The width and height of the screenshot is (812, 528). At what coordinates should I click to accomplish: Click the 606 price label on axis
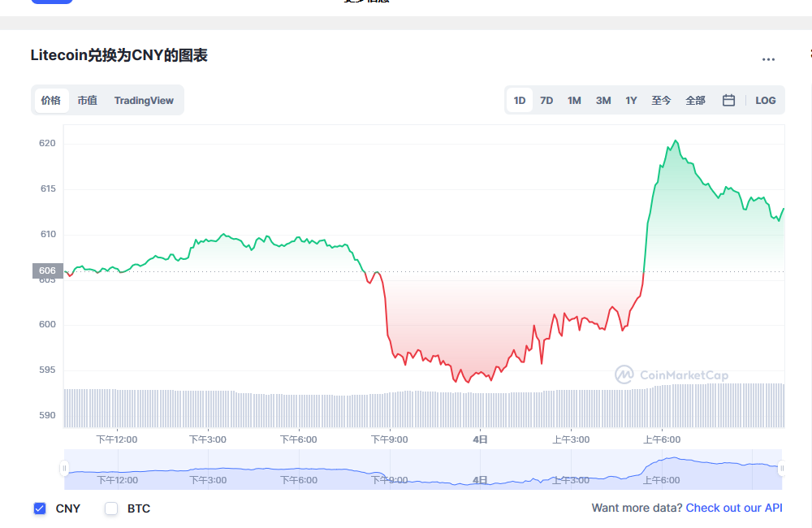pos(47,270)
